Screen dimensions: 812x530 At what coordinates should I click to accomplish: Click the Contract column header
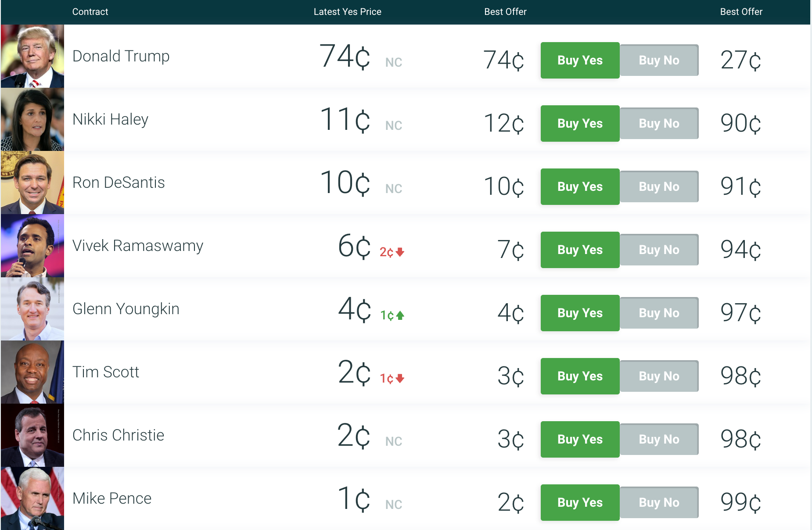coord(90,12)
